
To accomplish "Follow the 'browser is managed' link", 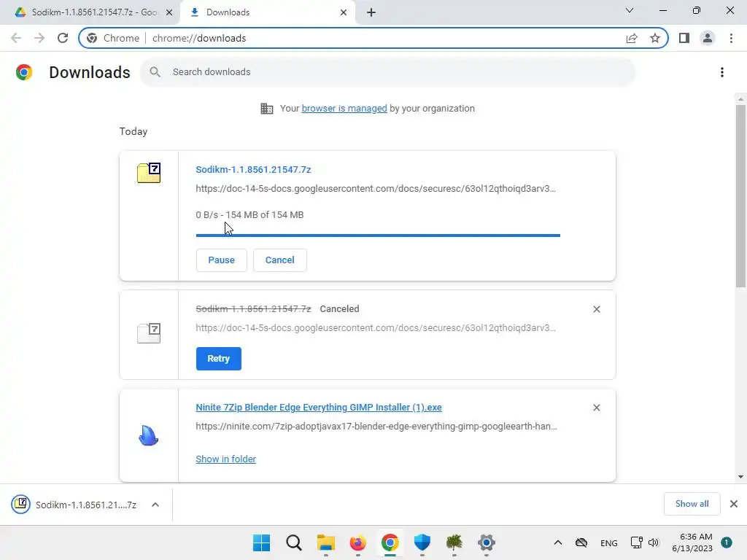I will (344, 108).
